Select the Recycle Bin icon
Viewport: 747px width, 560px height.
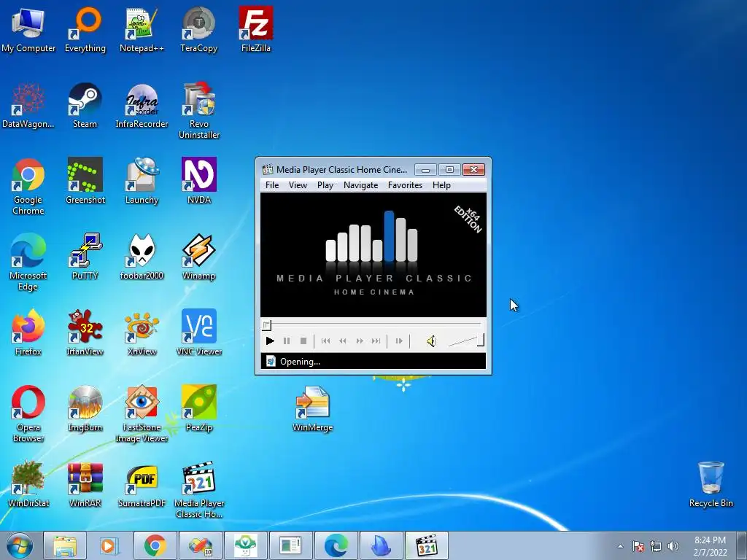point(711,485)
